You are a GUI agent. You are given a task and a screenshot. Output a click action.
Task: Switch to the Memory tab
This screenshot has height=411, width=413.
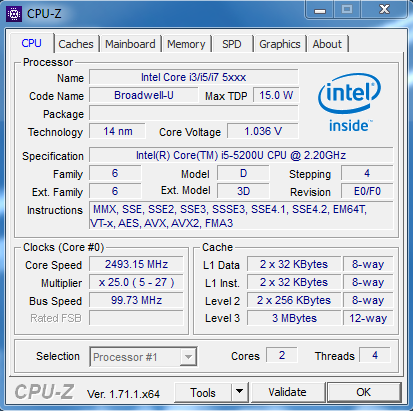coord(186,44)
